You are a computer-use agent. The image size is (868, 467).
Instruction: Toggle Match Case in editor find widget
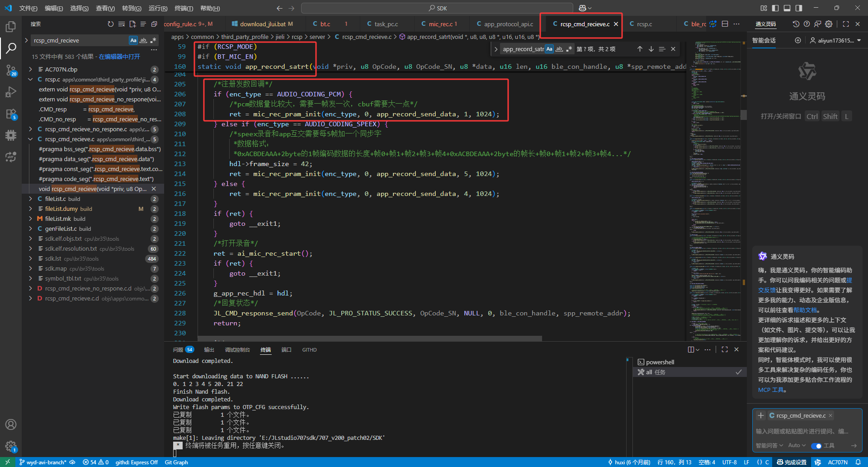549,49
